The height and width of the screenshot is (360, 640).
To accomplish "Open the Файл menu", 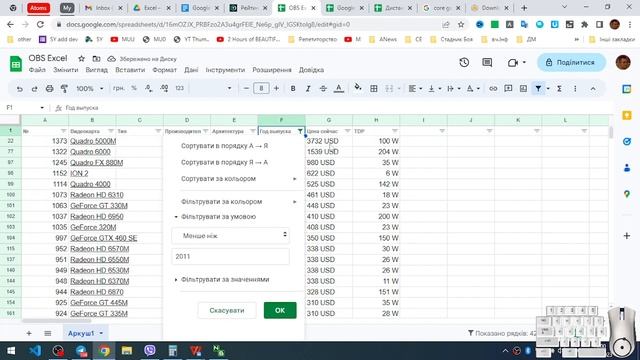I will point(37,70).
